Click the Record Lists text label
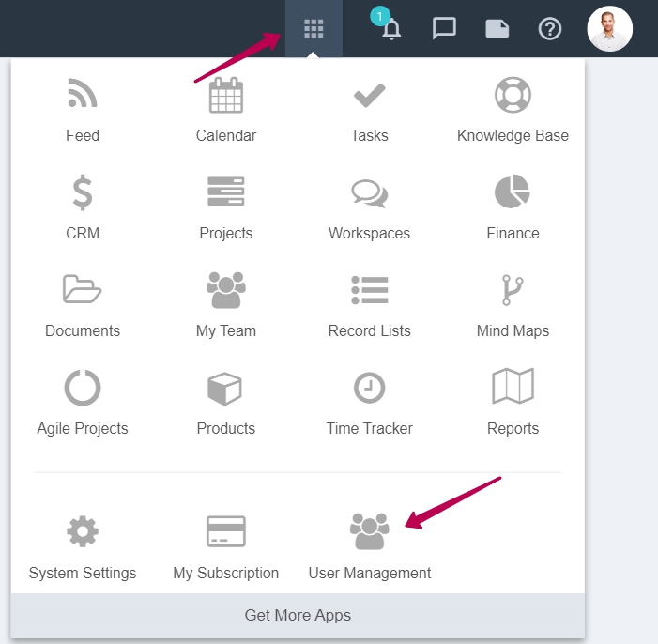Viewport: 658px width, 644px height. pyautogui.click(x=369, y=330)
